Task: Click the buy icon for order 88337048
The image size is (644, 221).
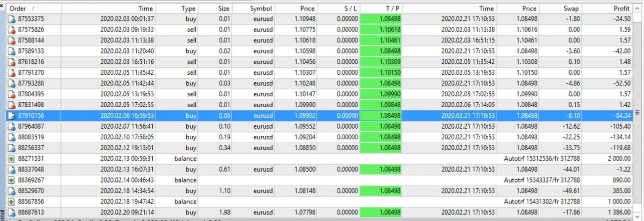Action: point(11,169)
